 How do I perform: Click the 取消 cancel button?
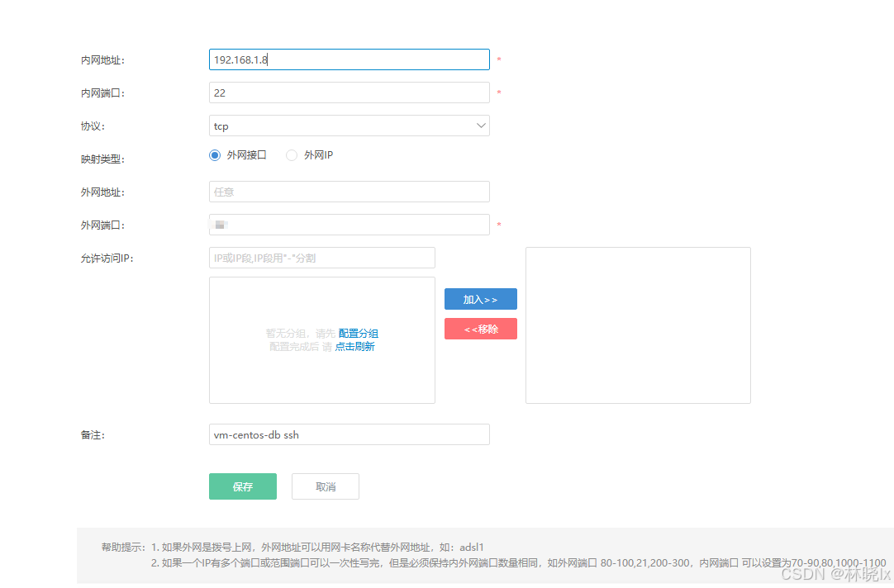325,486
